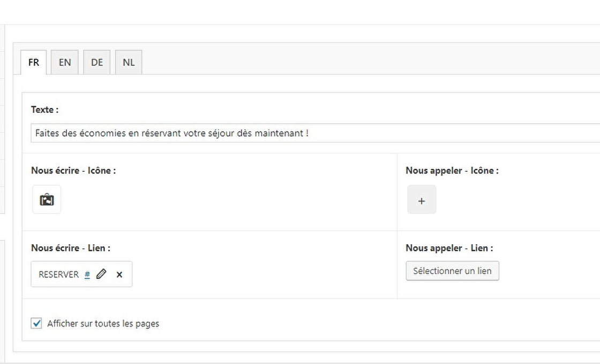Image resolution: width=600 pixels, height=364 pixels.
Task: Open the DE language tab
Action: (97, 62)
